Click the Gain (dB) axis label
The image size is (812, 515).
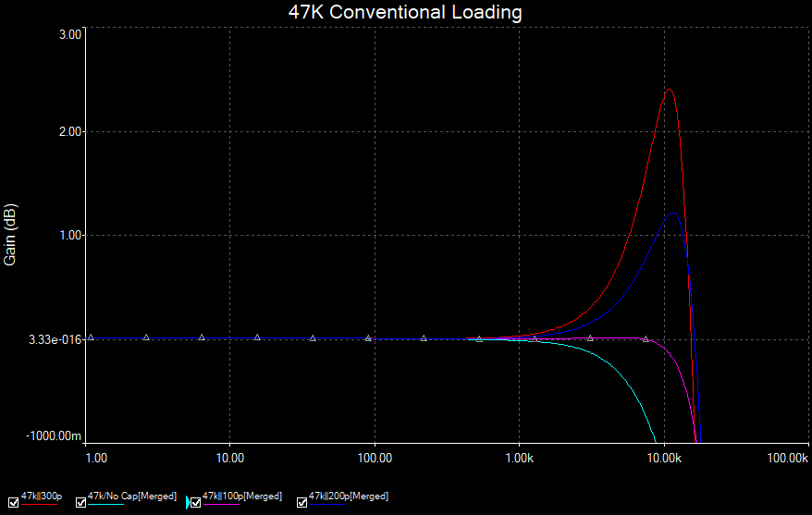click(10, 235)
